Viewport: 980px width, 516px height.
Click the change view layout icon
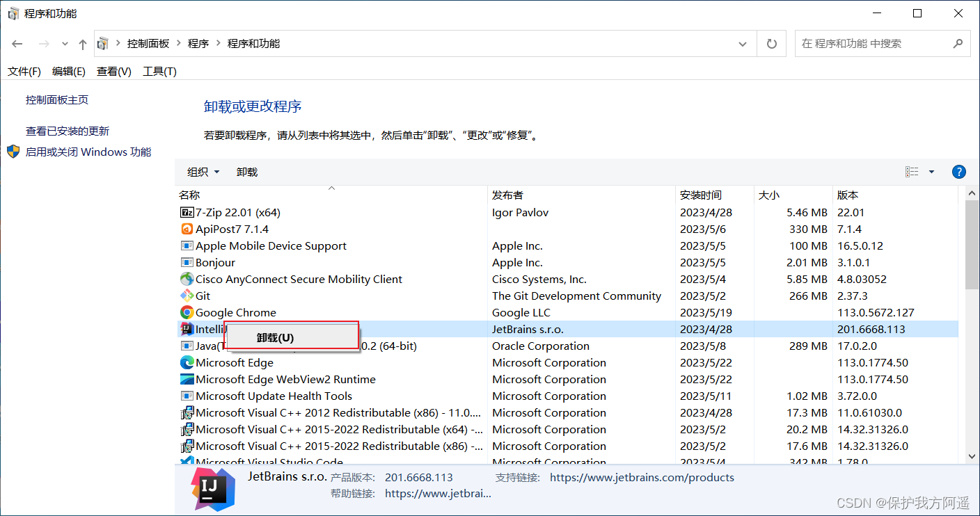(x=912, y=172)
